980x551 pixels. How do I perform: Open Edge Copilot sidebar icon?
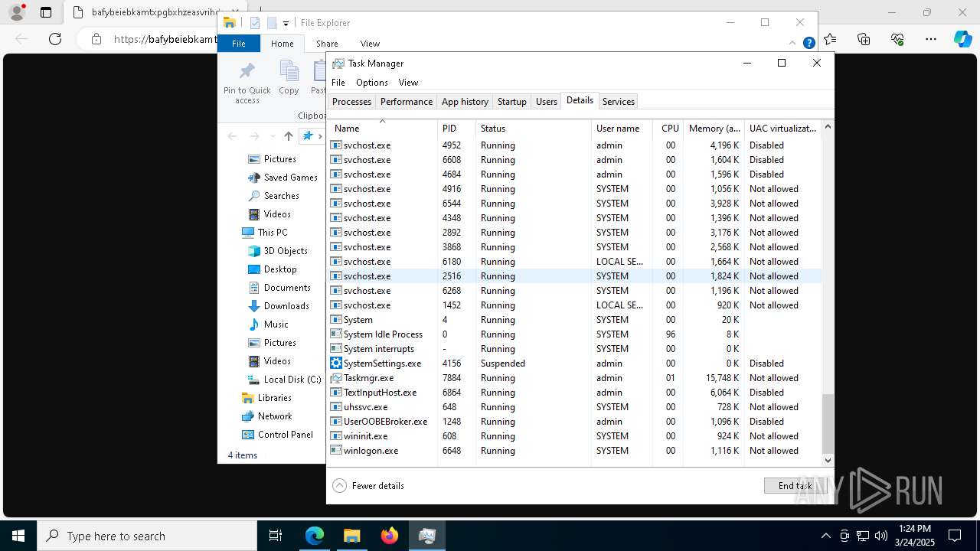(962, 39)
